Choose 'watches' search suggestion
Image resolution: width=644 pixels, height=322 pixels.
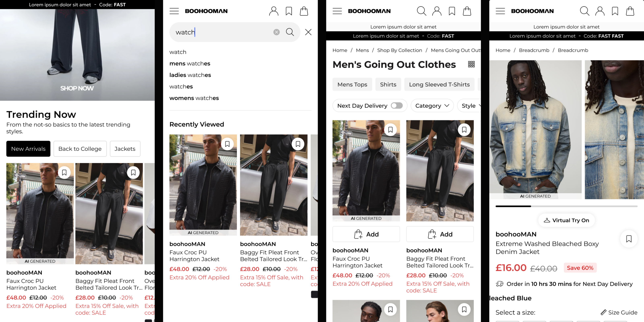pyautogui.click(x=181, y=87)
